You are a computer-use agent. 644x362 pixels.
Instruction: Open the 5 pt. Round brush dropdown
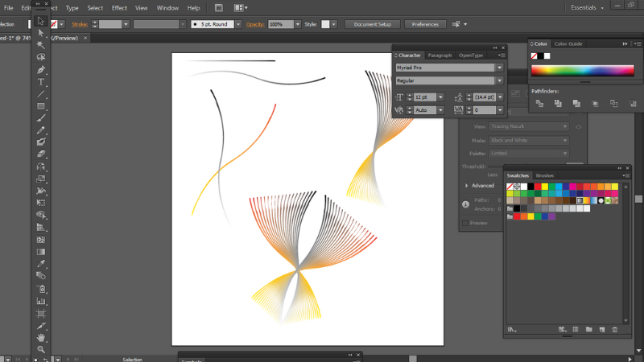[237, 24]
